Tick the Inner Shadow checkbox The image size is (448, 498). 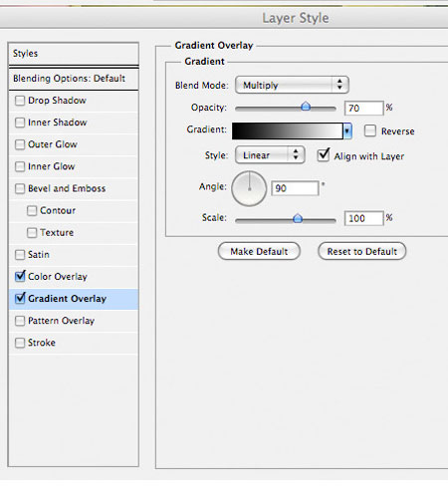pos(20,123)
